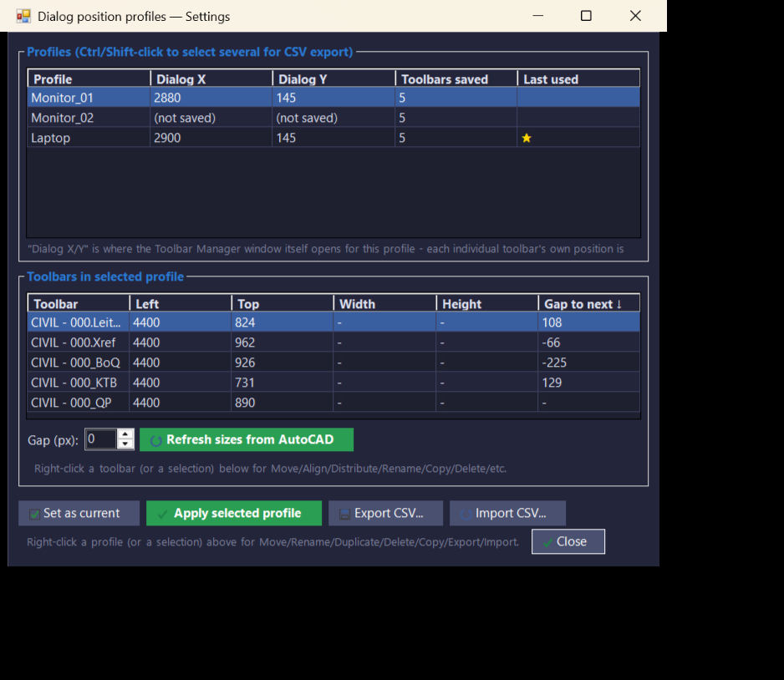Select the Laptop profile row
Screen dimensions: 784x680
(333, 138)
